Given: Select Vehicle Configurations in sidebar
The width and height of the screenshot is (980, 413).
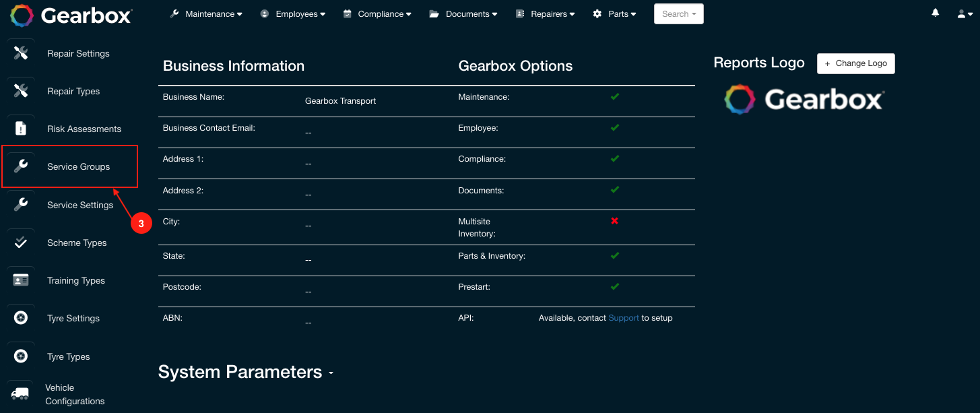Looking at the screenshot, I should click(x=75, y=394).
